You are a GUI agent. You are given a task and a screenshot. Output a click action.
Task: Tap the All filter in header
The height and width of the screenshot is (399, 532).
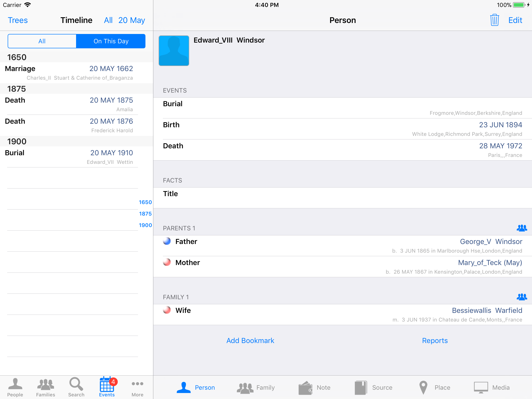coord(108,20)
